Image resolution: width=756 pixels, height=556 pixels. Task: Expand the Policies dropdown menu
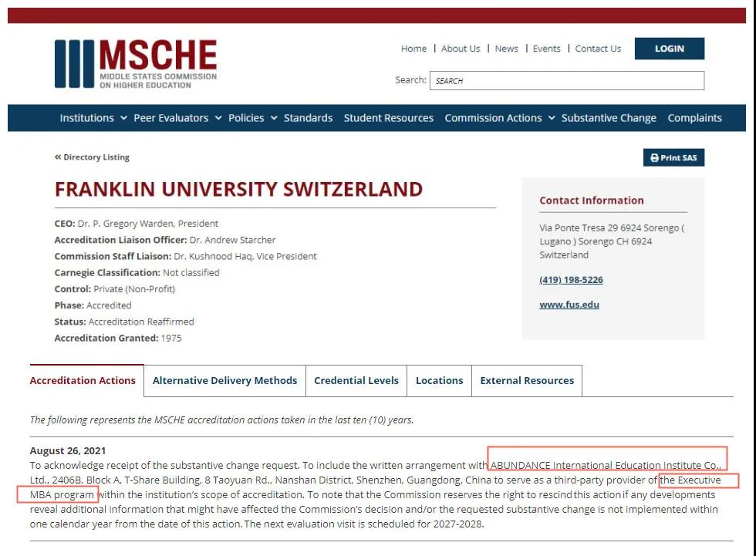pyautogui.click(x=252, y=118)
